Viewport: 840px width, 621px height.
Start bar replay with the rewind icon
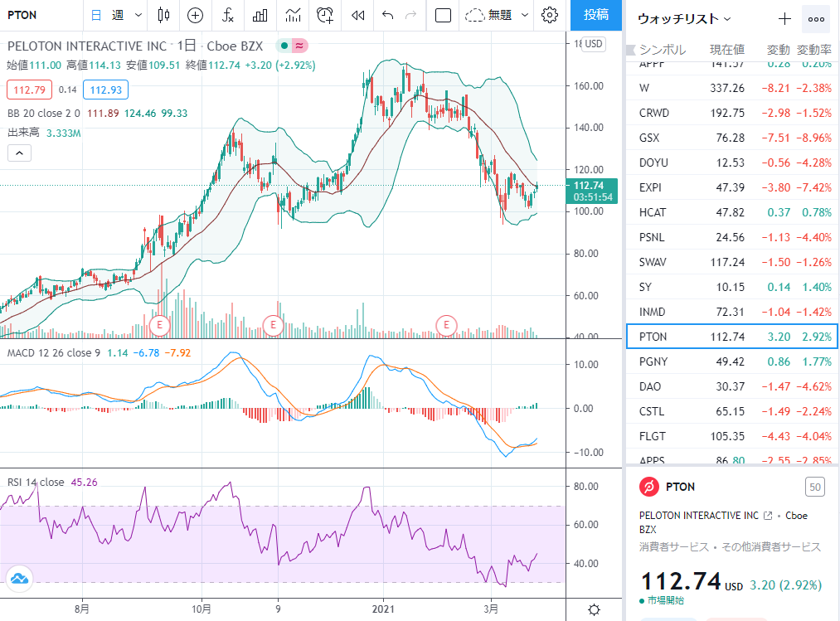click(x=358, y=15)
